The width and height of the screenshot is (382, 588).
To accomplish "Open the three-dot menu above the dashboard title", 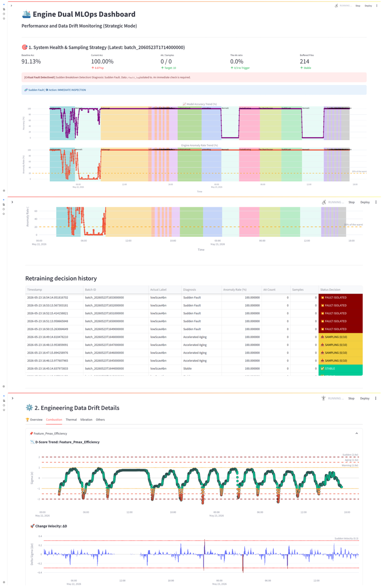I will click(x=377, y=6).
